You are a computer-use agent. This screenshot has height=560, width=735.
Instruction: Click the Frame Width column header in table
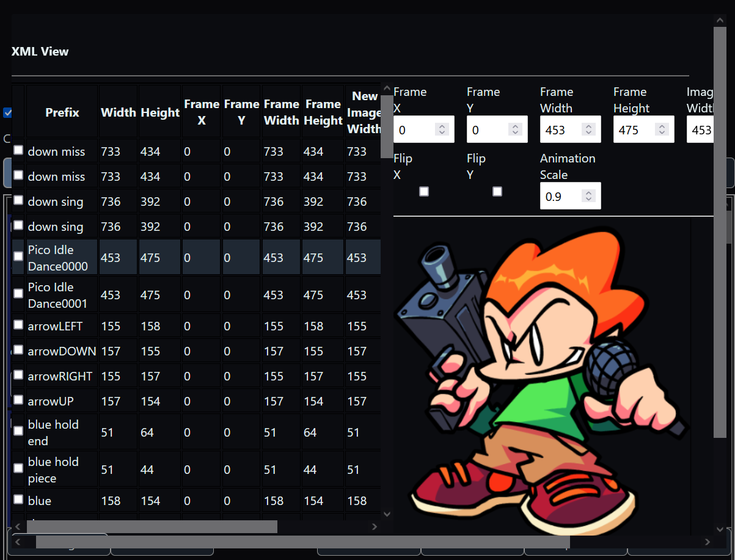point(282,112)
